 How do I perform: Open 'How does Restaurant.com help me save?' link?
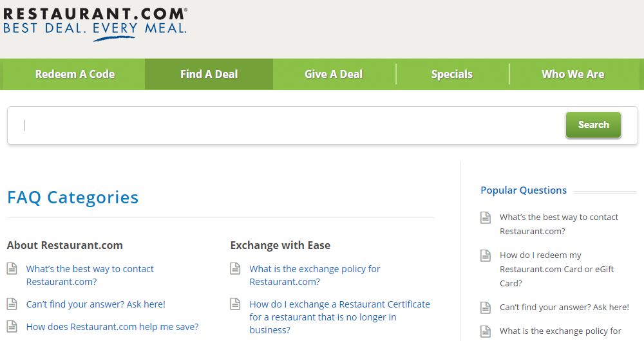[x=112, y=327]
